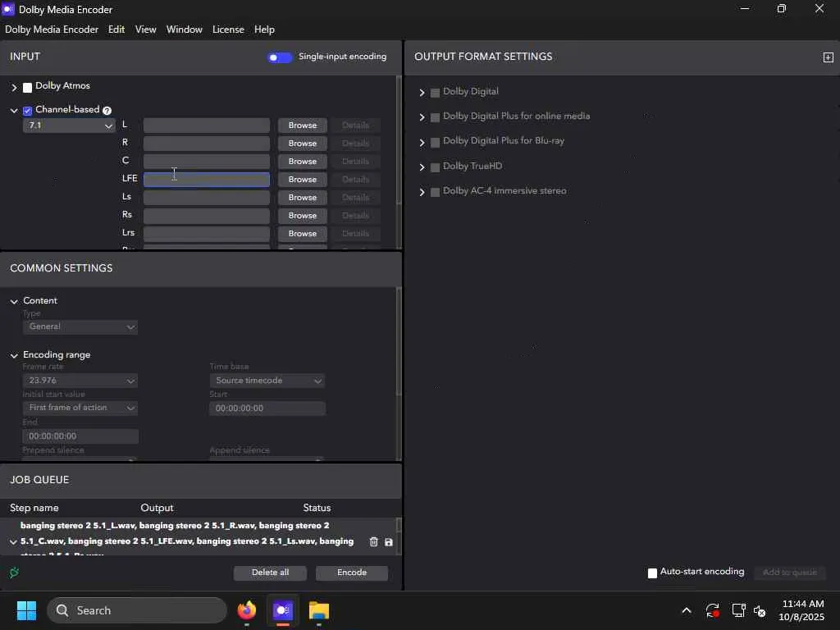The width and height of the screenshot is (840, 630).
Task: Click the Encode button
Action: click(x=351, y=573)
